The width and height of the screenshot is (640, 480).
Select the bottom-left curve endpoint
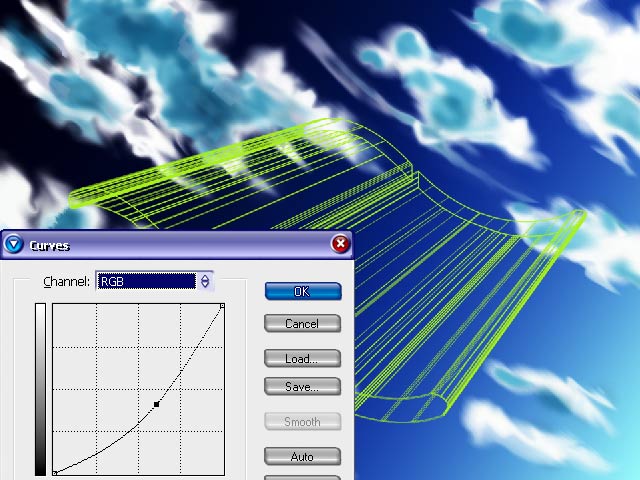[55, 473]
